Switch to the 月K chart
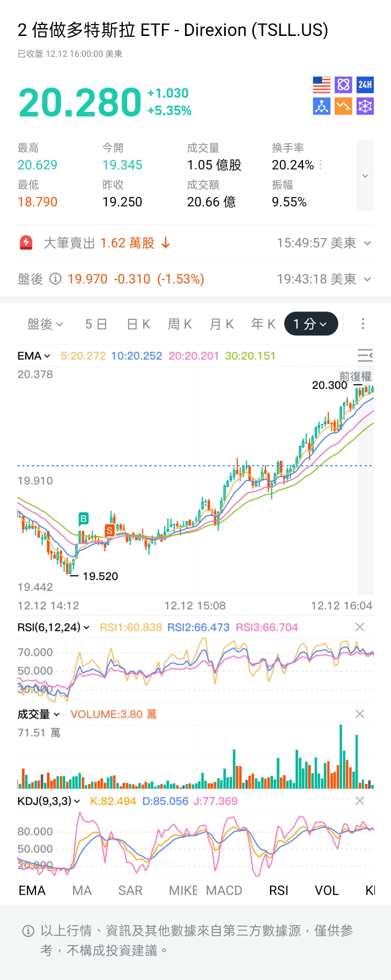 pyautogui.click(x=222, y=324)
